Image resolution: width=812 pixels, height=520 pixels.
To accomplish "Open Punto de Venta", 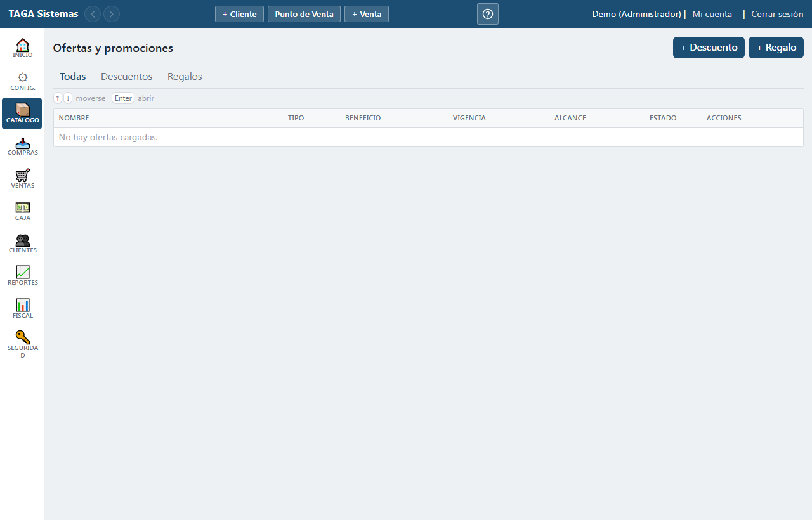I will 304,14.
